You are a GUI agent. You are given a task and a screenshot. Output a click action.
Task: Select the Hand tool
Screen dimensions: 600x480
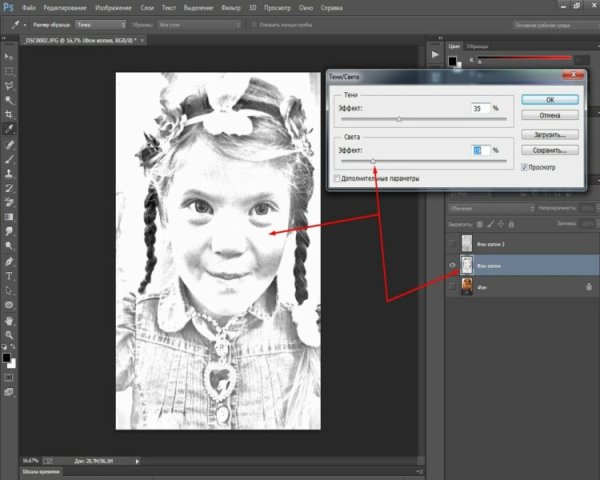pos(9,321)
